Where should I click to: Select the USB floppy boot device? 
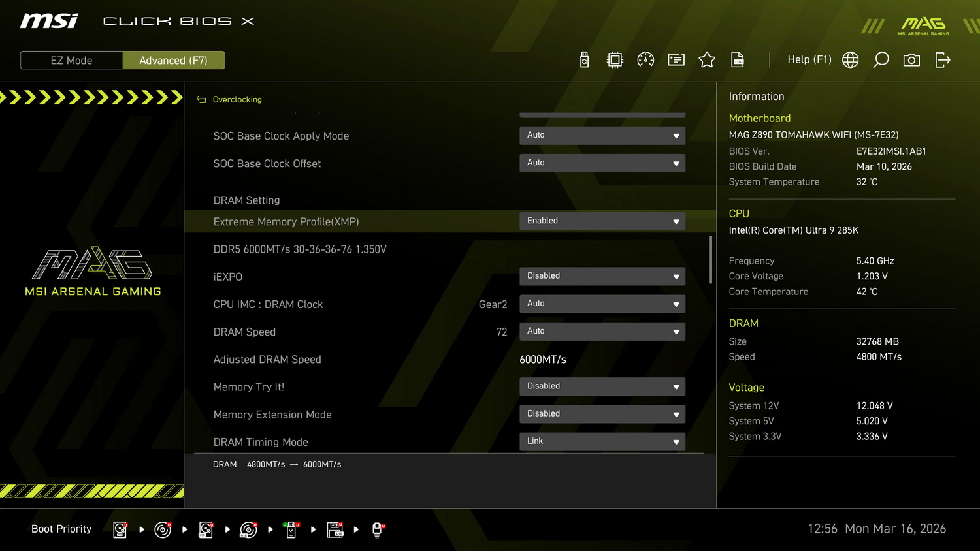(335, 529)
